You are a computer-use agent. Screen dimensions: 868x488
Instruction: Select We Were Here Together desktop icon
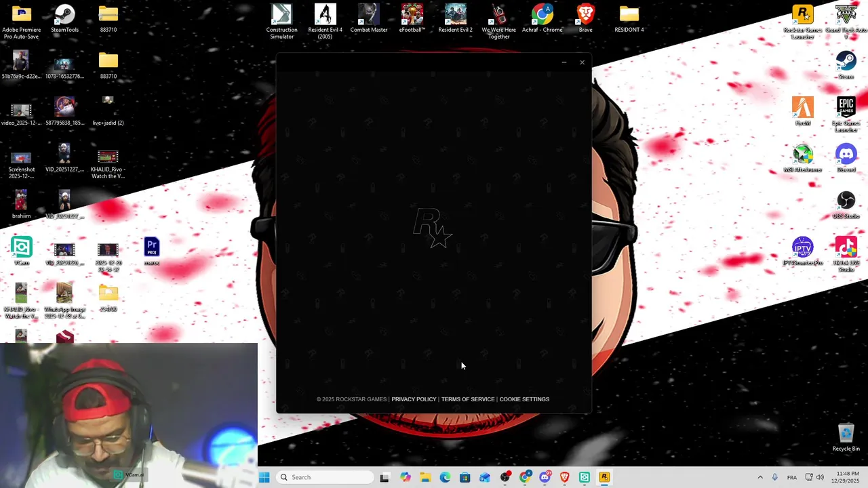pos(499,22)
